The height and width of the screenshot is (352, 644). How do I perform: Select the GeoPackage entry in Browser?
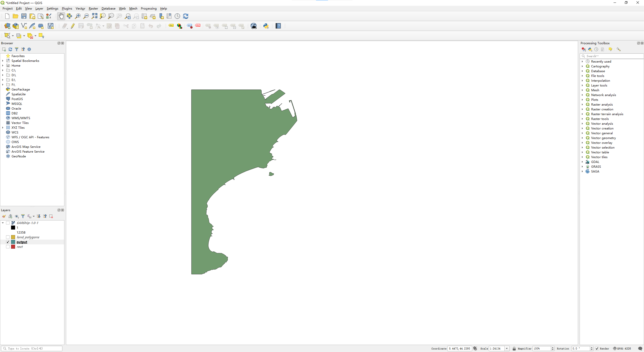21,90
